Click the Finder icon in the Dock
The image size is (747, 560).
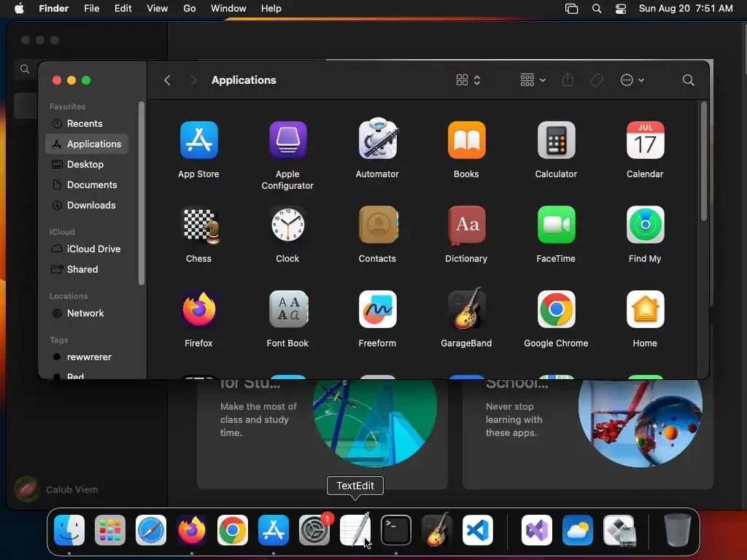[x=69, y=530]
